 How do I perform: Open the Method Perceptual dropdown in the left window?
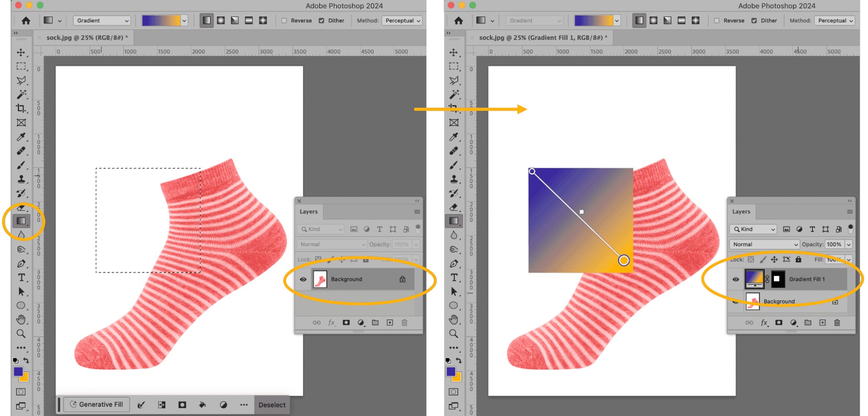[403, 20]
